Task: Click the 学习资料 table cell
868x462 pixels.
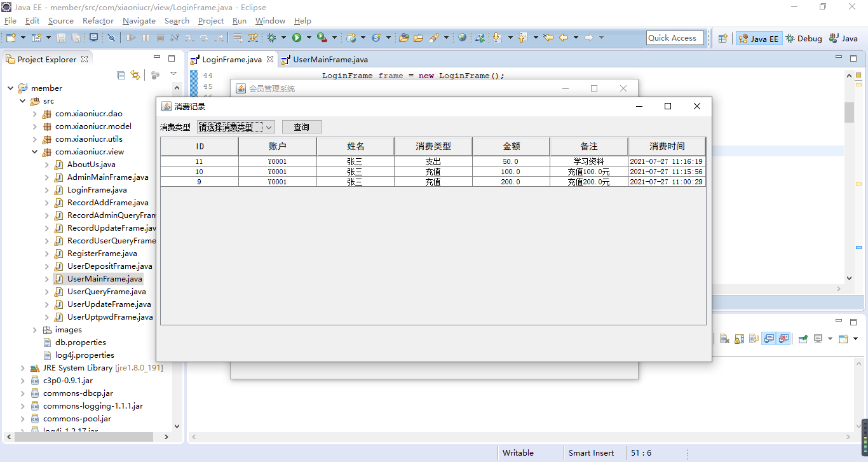Action: coord(589,161)
